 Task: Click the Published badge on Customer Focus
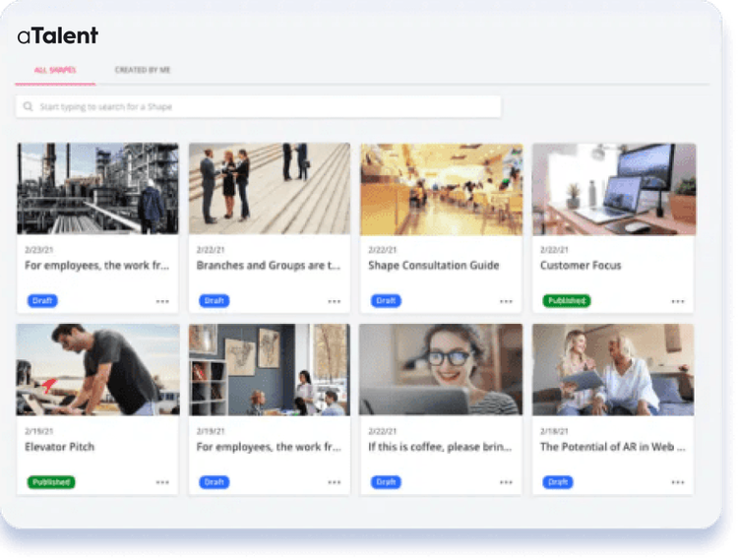(x=566, y=300)
